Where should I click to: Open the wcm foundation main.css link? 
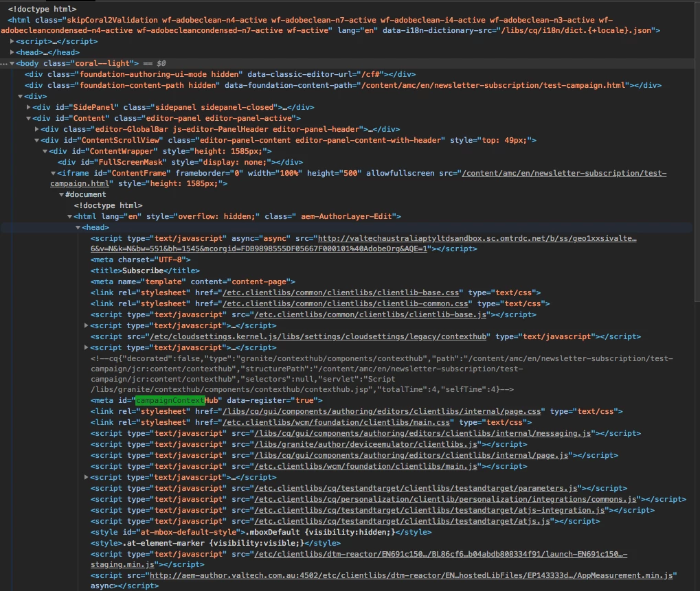click(336, 422)
